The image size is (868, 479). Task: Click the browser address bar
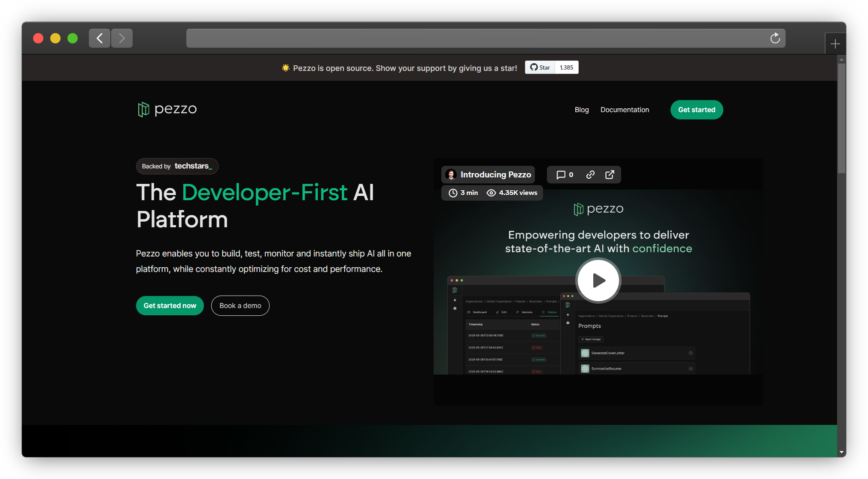(486, 38)
